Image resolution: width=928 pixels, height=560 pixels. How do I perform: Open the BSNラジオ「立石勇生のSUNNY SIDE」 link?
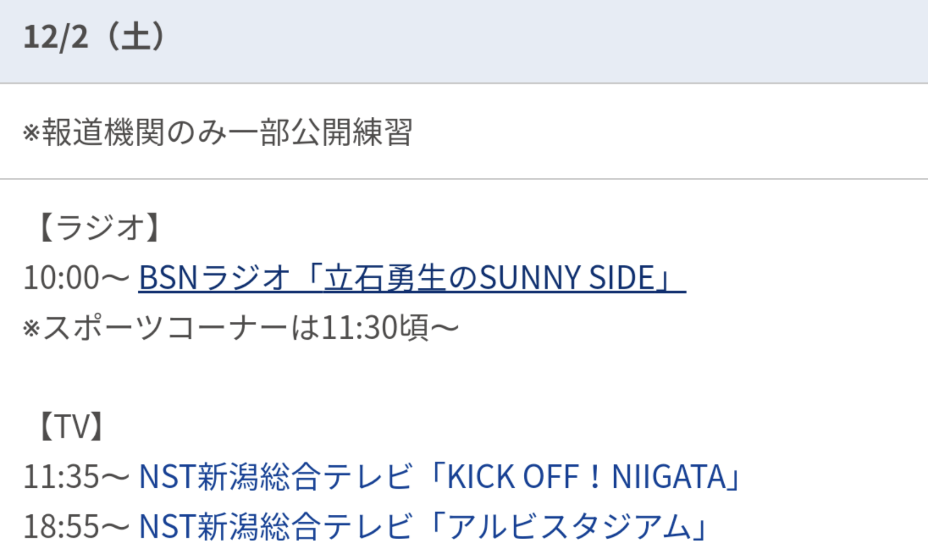(412, 278)
